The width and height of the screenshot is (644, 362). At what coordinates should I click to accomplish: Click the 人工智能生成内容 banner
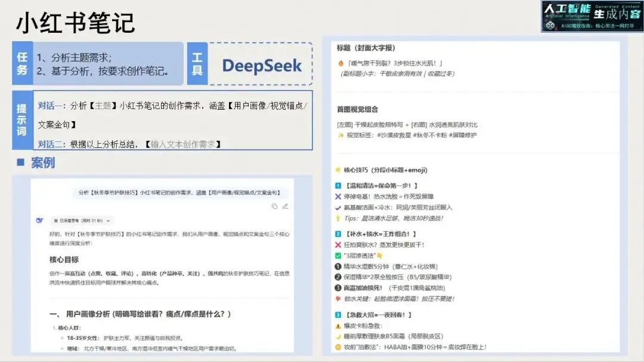click(592, 17)
